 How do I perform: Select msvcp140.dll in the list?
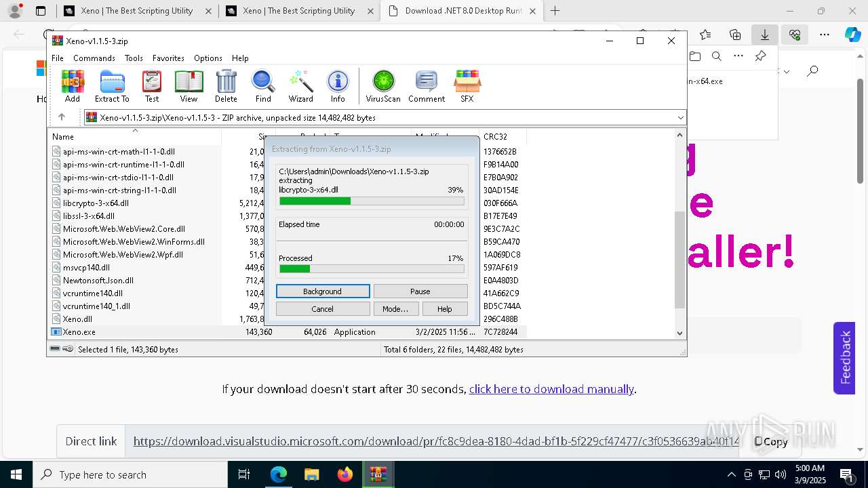(86, 268)
